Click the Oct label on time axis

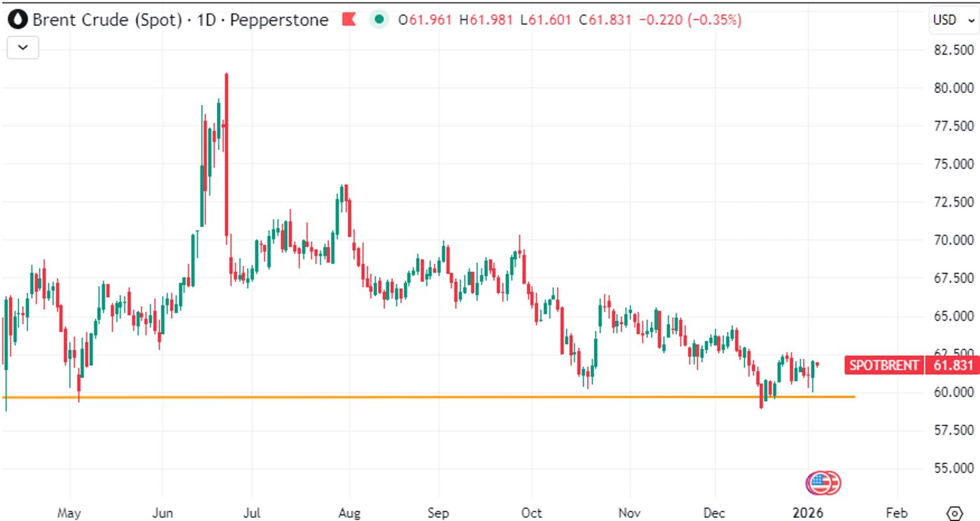click(531, 513)
